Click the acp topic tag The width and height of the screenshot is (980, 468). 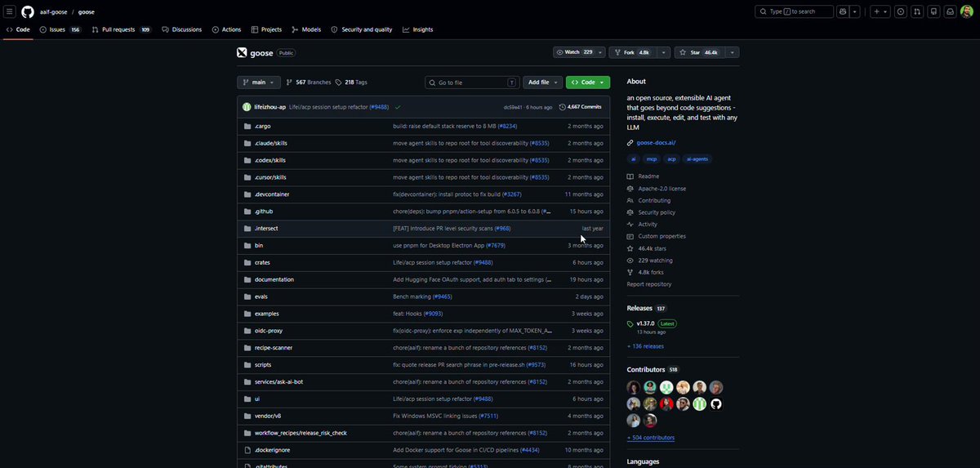(672, 159)
